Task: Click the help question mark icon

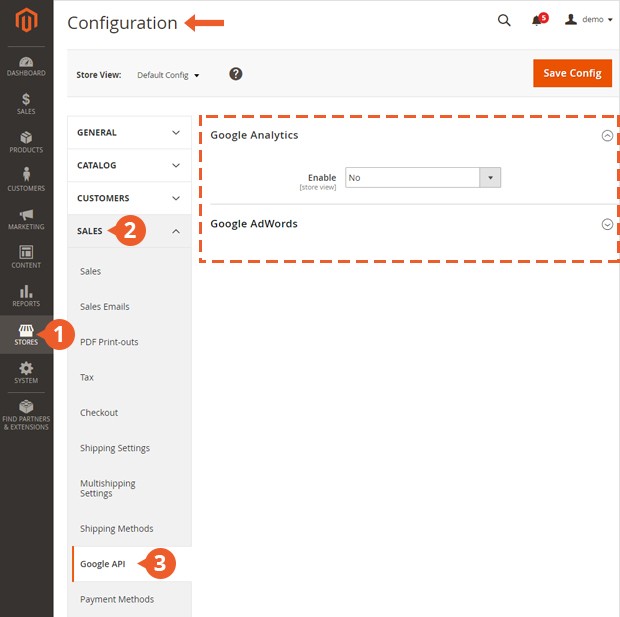Action: pyautogui.click(x=236, y=74)
